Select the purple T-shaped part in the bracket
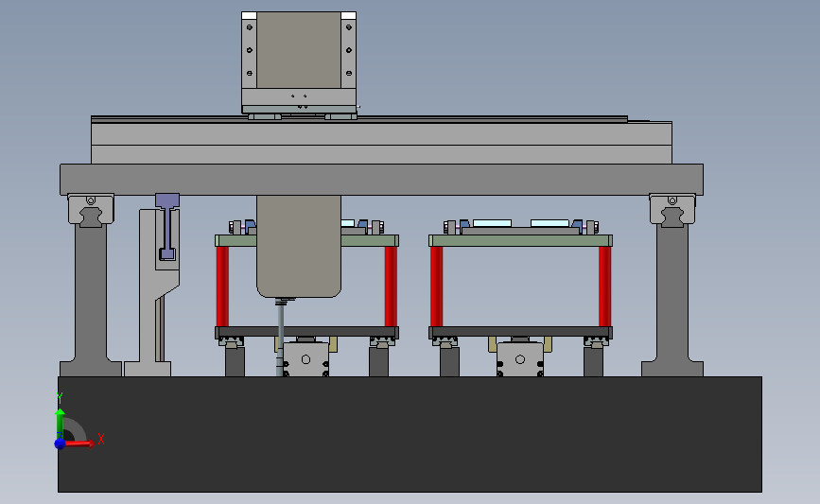Screen dimensions: 820x504 pyautogui.click(x=167, y=226)
